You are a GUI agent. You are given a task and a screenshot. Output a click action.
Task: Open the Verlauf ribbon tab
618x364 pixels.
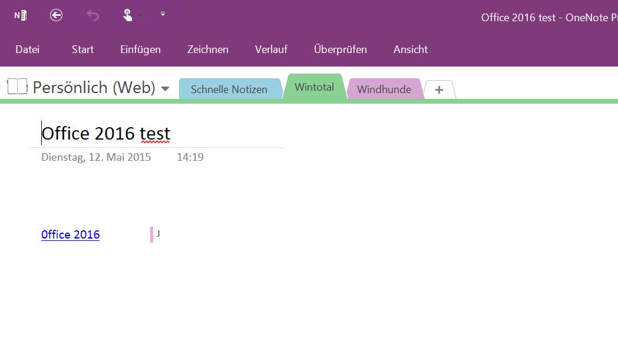coord(271,49)
